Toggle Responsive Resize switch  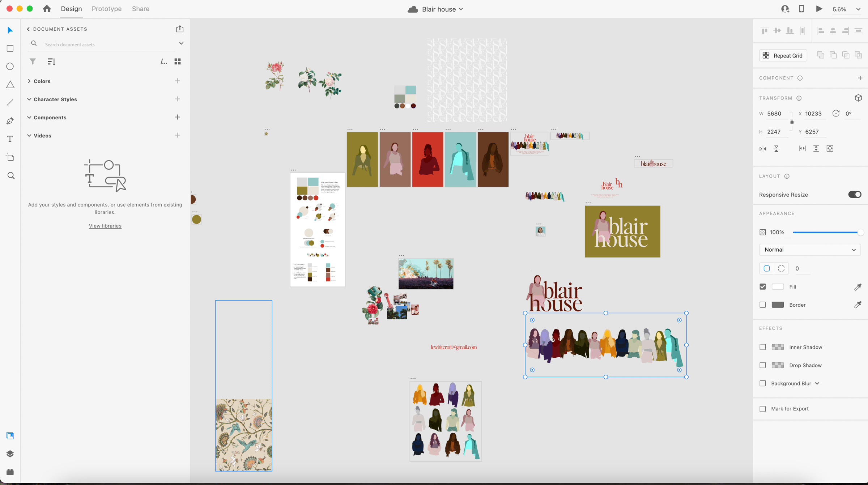click(855, 195)
